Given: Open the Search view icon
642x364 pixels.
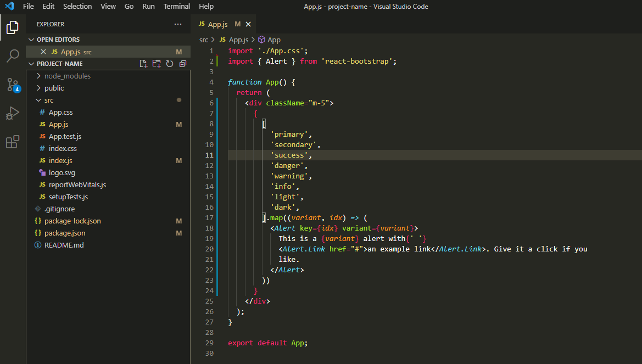Looking at the screenshot, I should [x=13, y=55].
